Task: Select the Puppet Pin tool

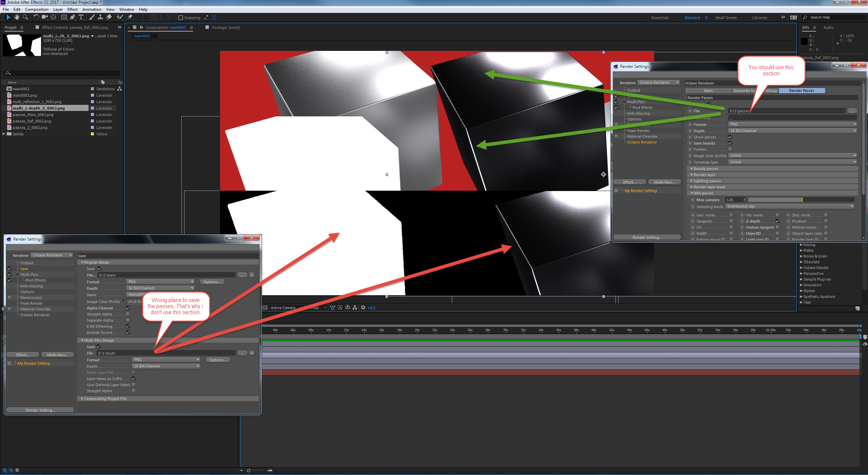Action: click(130, 17)
